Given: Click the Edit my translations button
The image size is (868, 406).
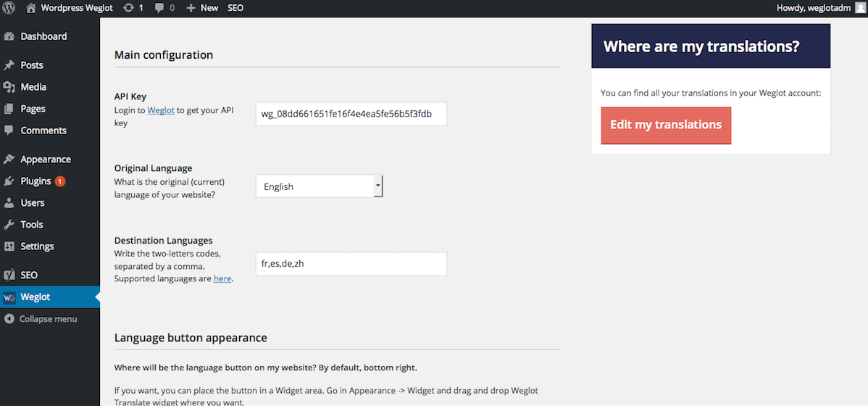Looking at the screenshot, I should 666,125.
